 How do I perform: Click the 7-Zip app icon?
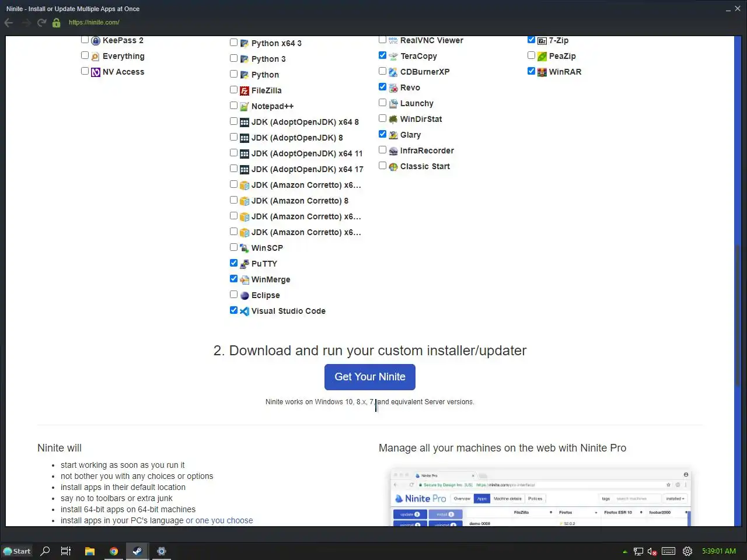coord(542,41)
